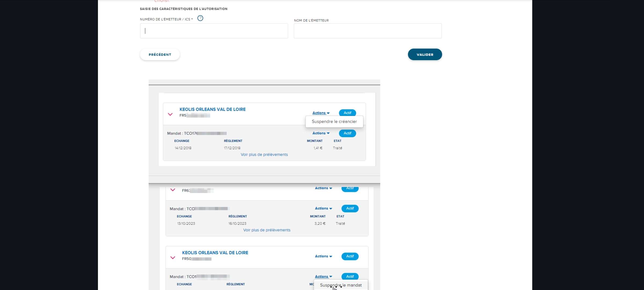Click Actif badge of the 13/10/2023 mandate
This screenshot has width=644, height=290.
(350, 208)
